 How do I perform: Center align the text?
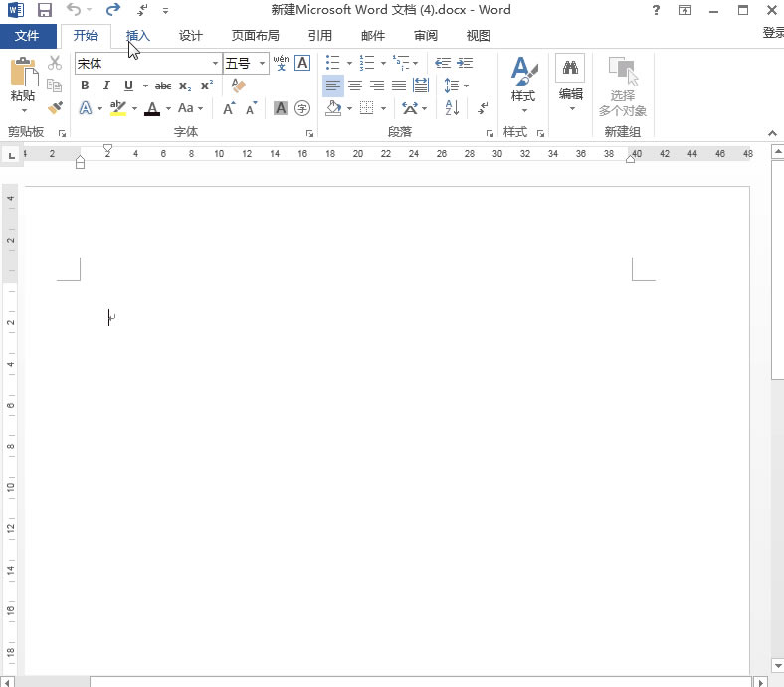(355, 86)
